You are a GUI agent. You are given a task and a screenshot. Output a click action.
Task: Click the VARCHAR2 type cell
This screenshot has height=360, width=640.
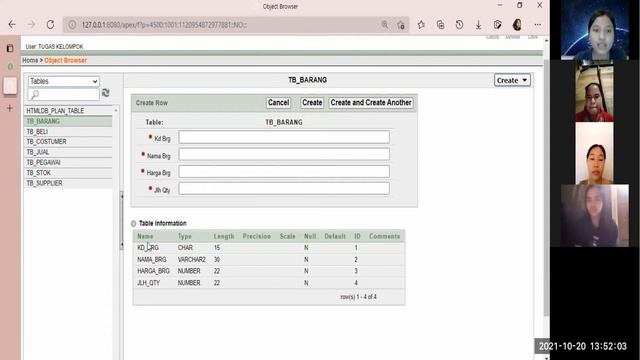click(x=191, y=260)
